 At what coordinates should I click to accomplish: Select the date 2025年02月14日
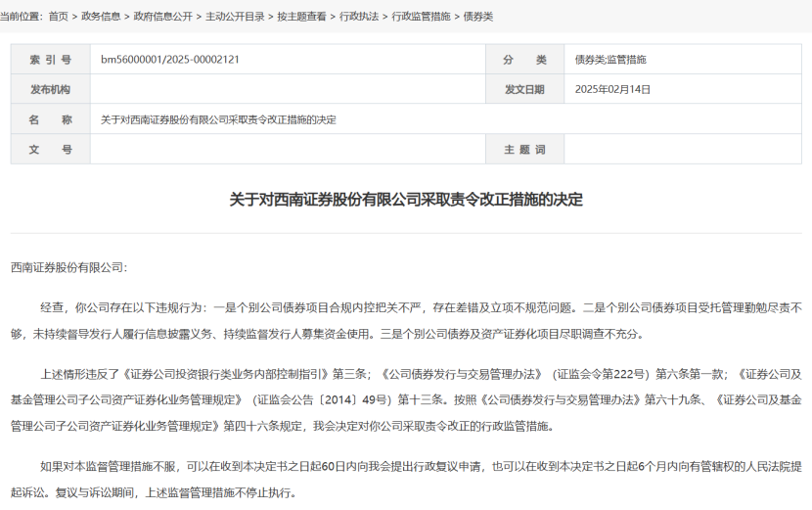(x=612, y=89)
